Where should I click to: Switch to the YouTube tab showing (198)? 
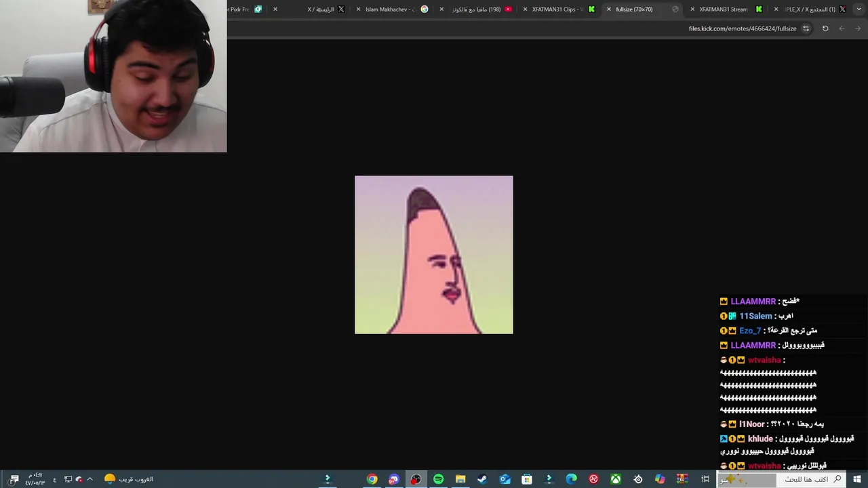[x=477, y=9]
